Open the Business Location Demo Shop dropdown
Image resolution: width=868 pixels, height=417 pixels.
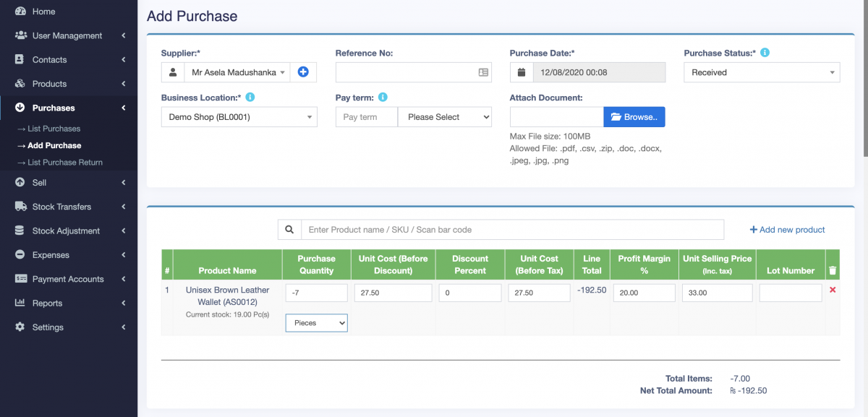(239, 117)
